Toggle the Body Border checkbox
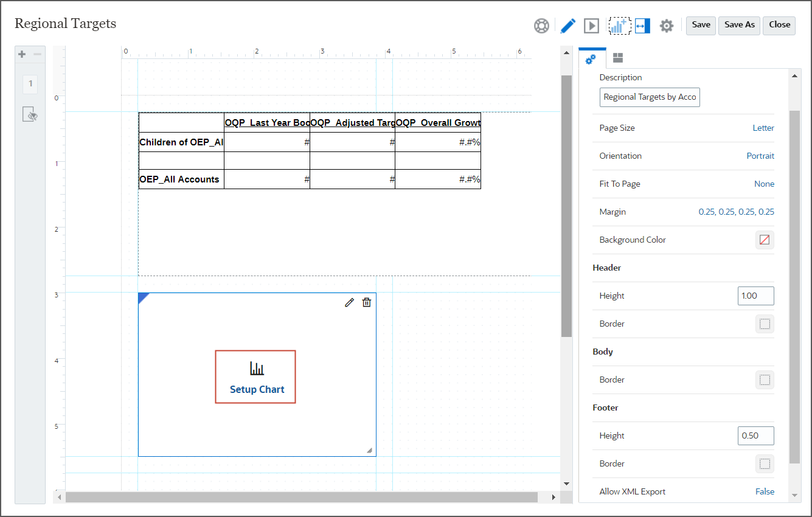 coord(765,380)
